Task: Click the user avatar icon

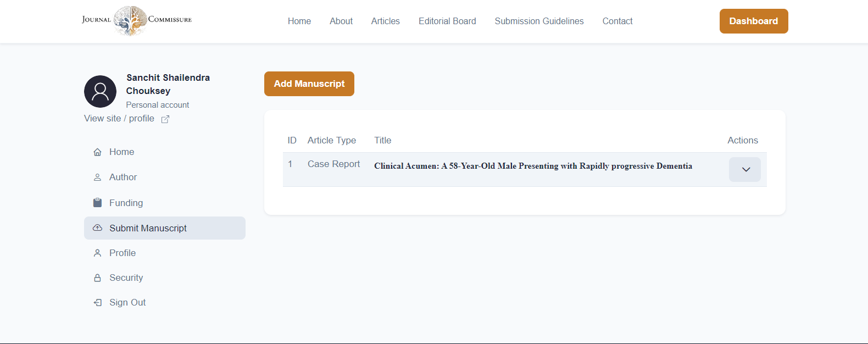Action: coord(100,91)
